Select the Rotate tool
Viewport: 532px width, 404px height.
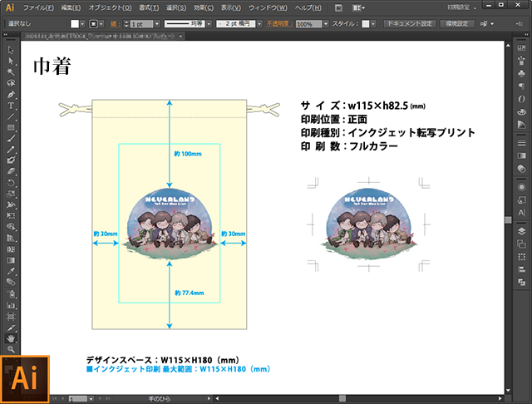point(11,183)
